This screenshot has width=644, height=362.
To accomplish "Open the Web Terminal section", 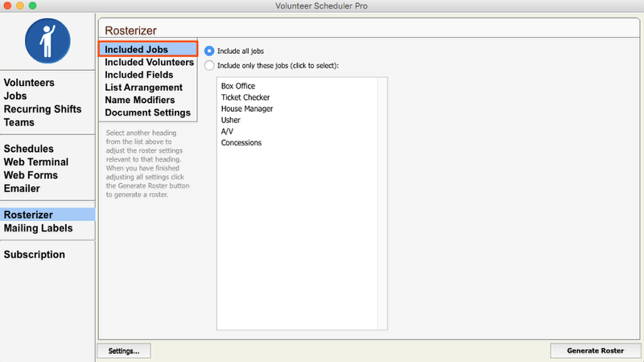I will pyautogui.click(x=36, y=162).
